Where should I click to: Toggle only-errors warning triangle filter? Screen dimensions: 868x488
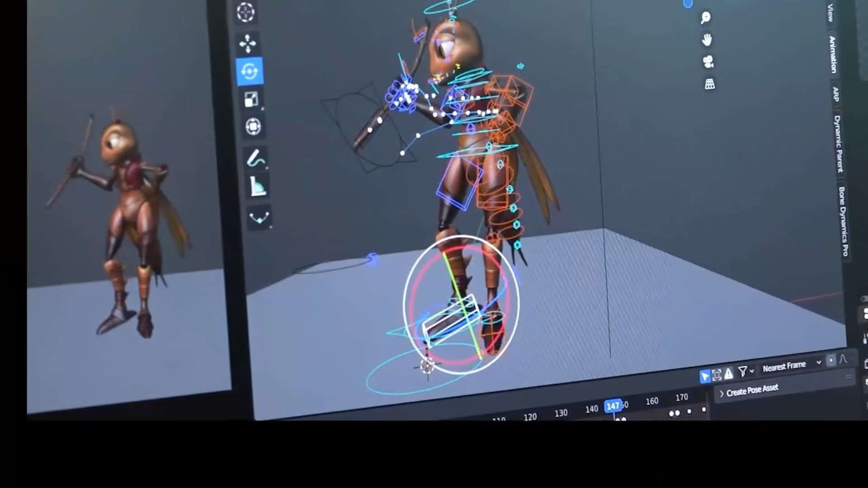point(729,374)
